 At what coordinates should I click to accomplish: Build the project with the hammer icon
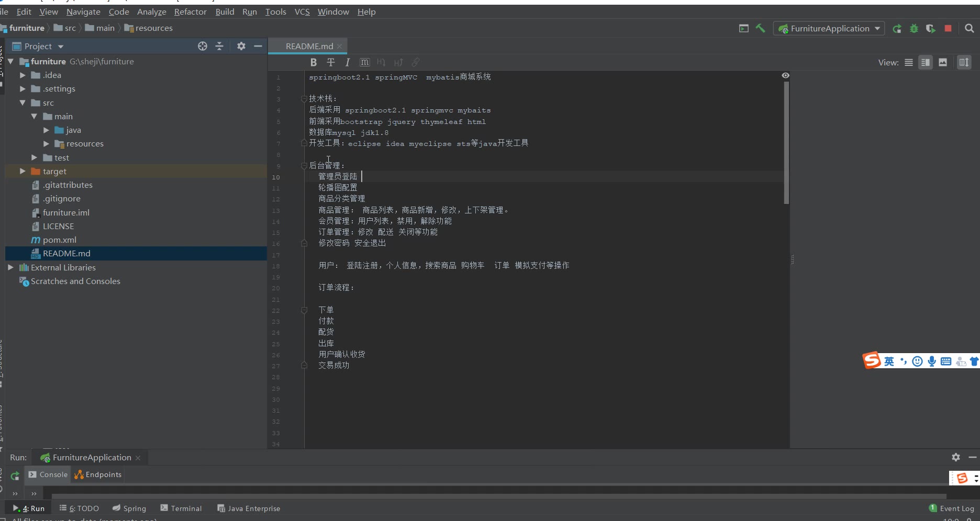click(x=760, y=28)
